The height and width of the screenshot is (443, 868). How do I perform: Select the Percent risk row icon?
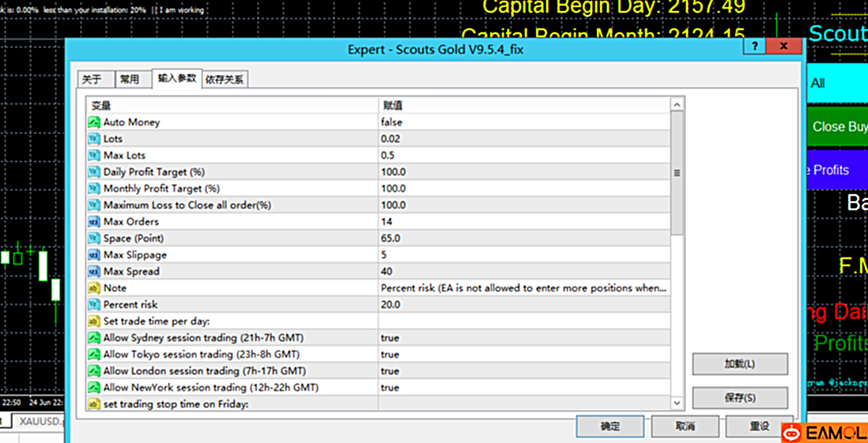(x=93, y=305)
